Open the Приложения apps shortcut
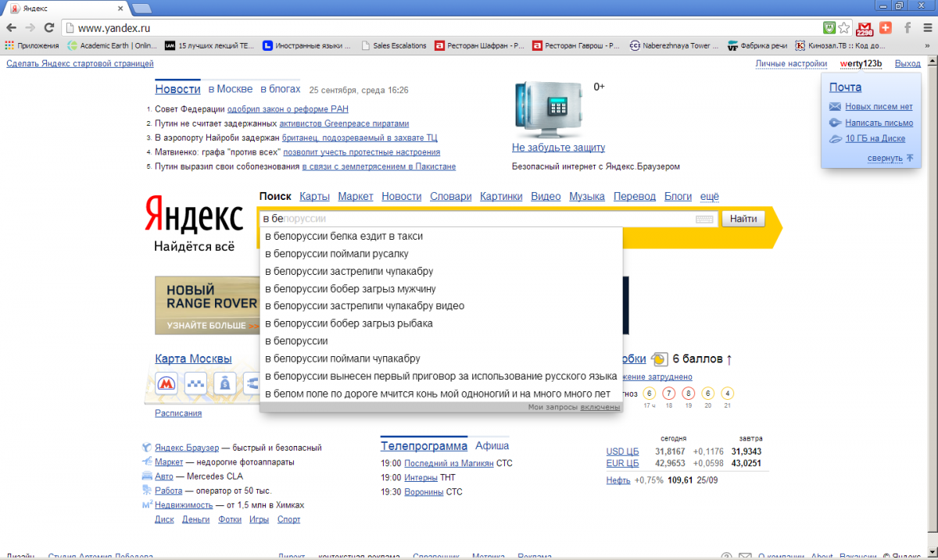 click(x=32, y=45)
